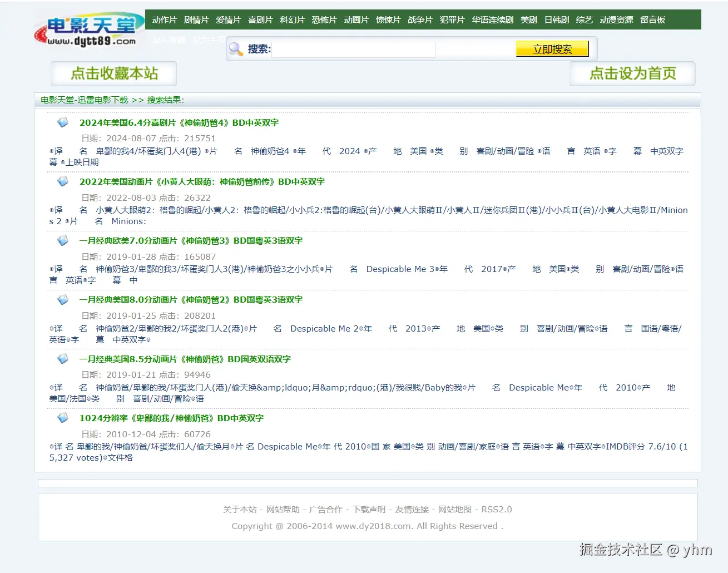Viewport: 728px width, 573px height.
Task: Open the 美剧 section
Action: coord(529,19)
